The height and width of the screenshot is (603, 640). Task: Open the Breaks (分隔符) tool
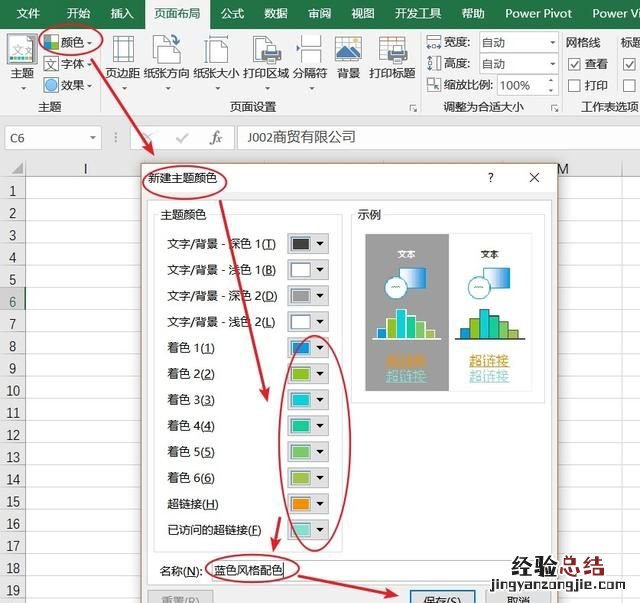click(309, 56)
